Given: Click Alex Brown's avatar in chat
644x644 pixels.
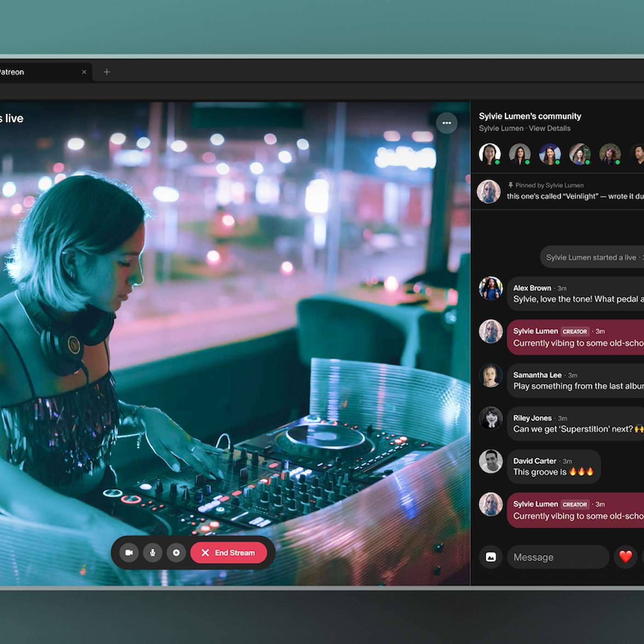Looking at the screenshot, I should click(490, 288).
